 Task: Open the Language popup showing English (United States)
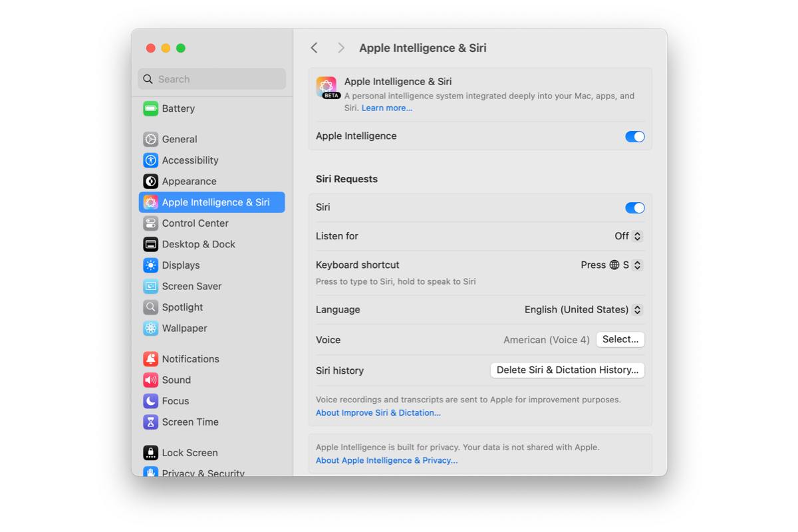[x=583, y=309]
